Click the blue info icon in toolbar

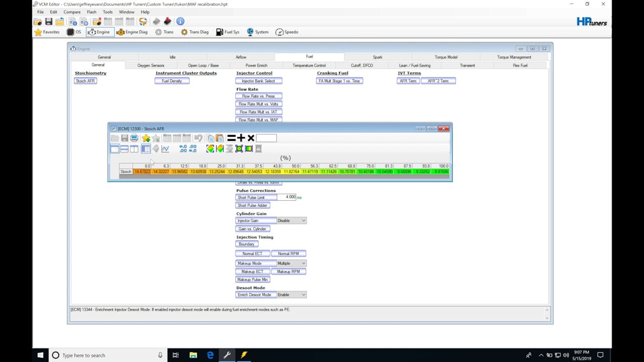tap(180, 22)
